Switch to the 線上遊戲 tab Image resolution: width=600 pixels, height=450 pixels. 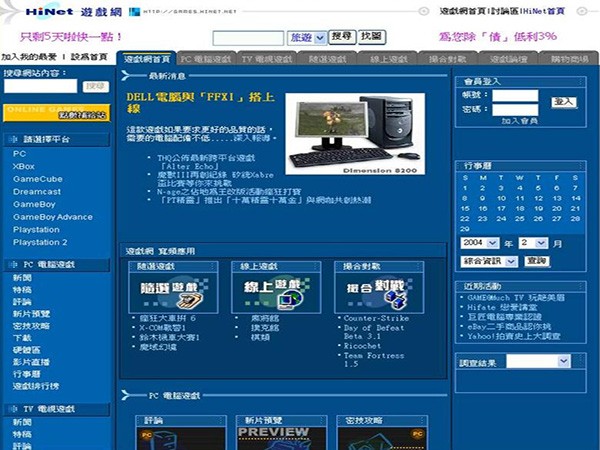388,59
